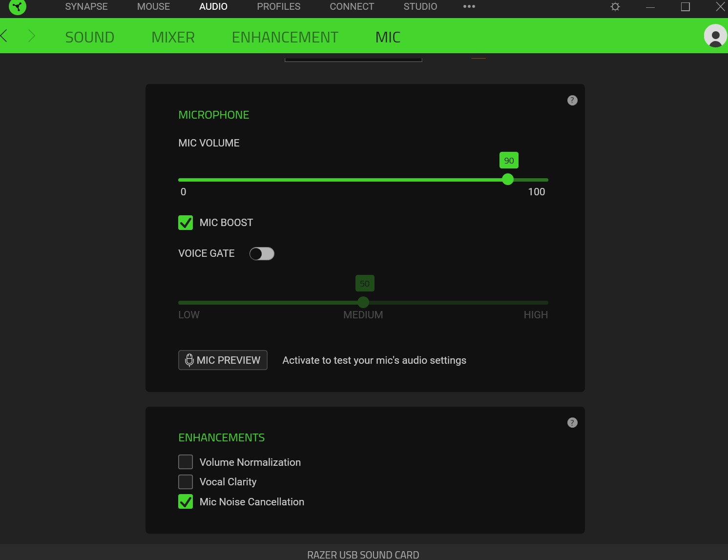The image size is (728, 560).
Task: Go back with the left arrow
Action: (x=4, y=36)
